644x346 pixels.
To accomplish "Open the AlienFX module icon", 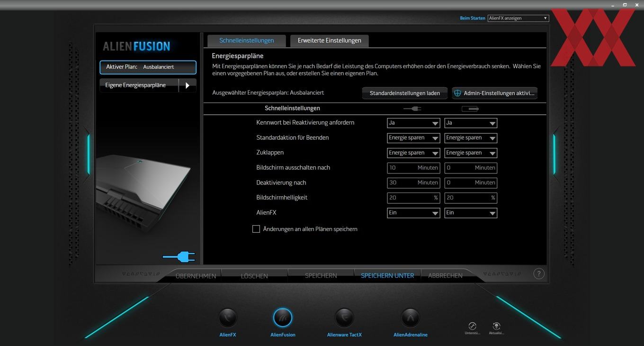I will coord(228,318).
